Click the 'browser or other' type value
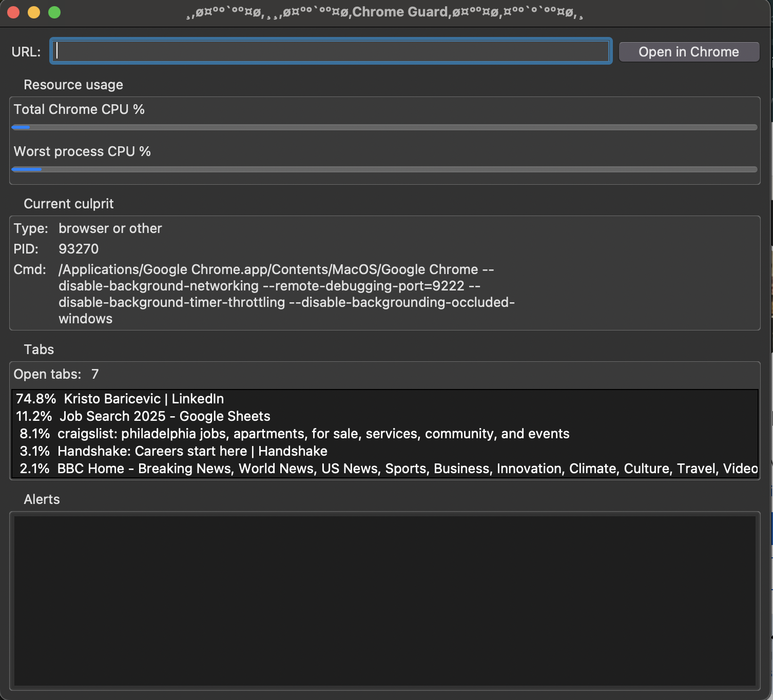 click(110, 228)
